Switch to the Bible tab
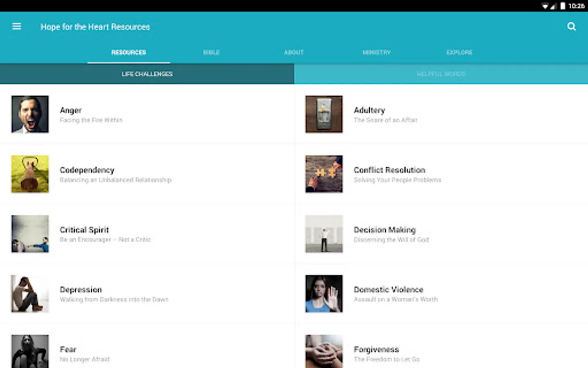 click(212, 52)
